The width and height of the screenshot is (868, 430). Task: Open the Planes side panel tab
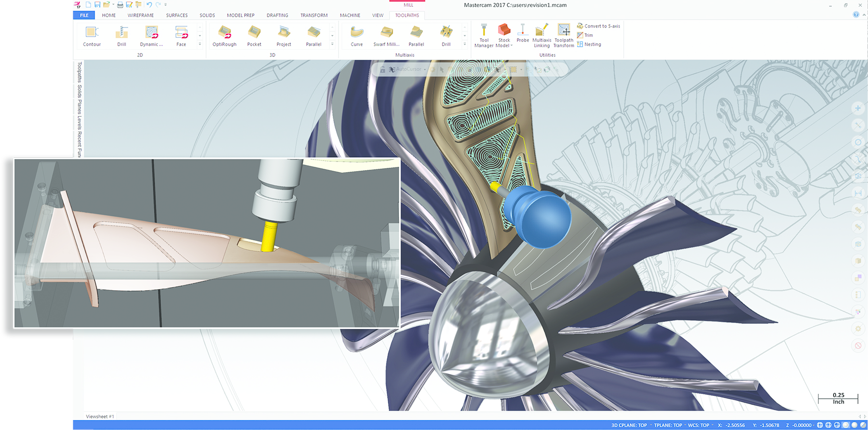pyautogui.click(x=80, y=107)
